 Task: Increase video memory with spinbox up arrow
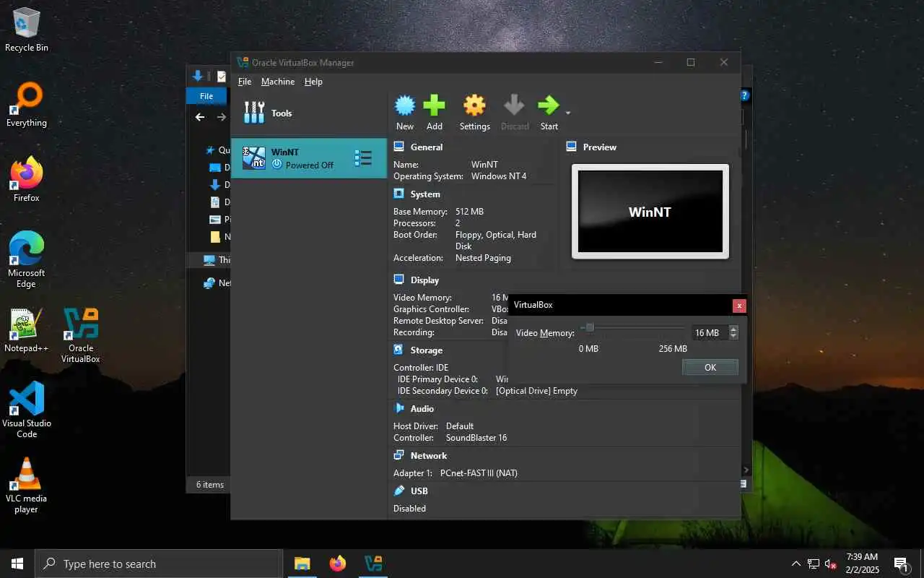pyautogui.click(x=733, y=329)
